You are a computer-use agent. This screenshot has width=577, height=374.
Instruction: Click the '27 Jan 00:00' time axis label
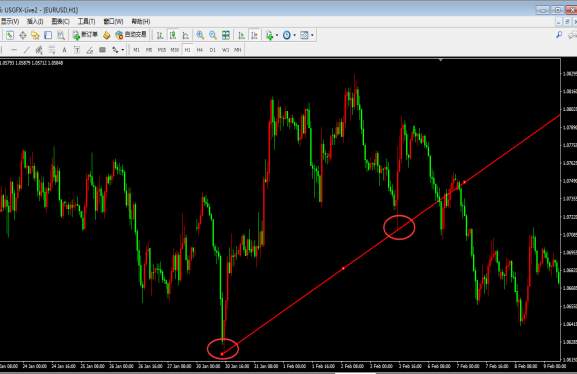(x=179, y=366)
